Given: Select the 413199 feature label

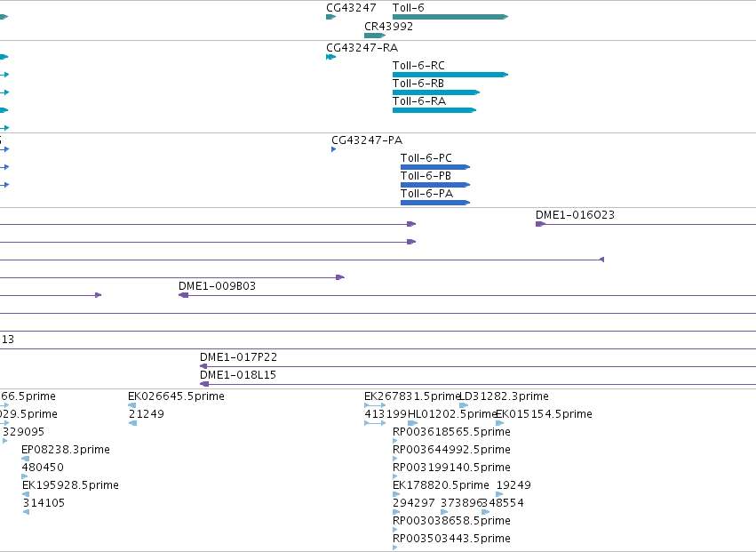Looking at the screenshot, I should pyautogui.click(x=386, y=414).
